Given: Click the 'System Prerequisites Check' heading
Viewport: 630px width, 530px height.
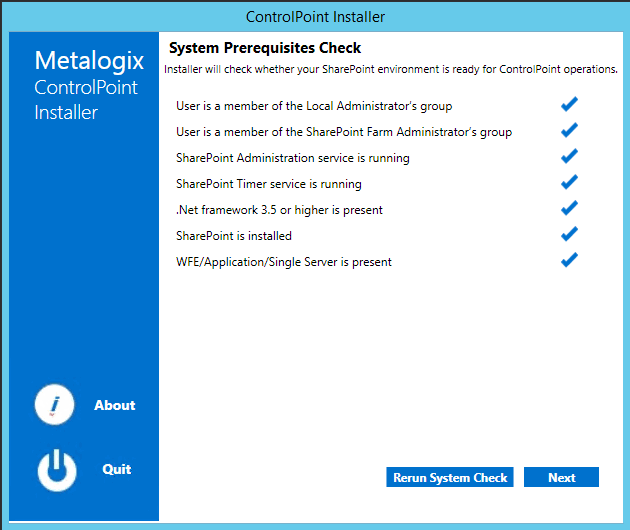Looking at the screenshot, I should [x=265, y=48].
